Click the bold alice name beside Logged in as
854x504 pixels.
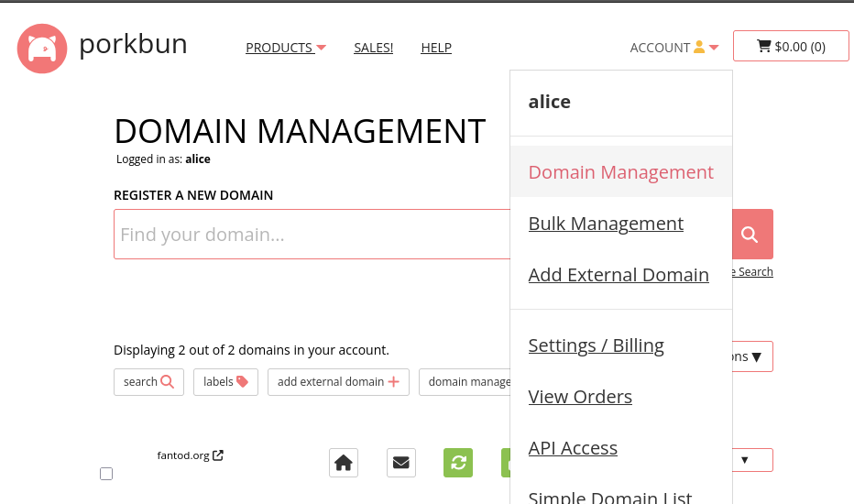(198, 159)
